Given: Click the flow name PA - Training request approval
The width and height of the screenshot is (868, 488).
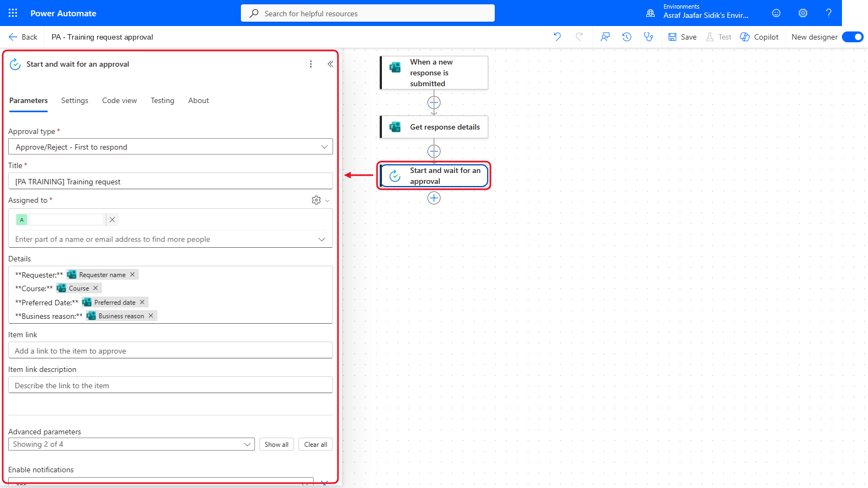Looking at the screenshot, I should click(102, 37).
